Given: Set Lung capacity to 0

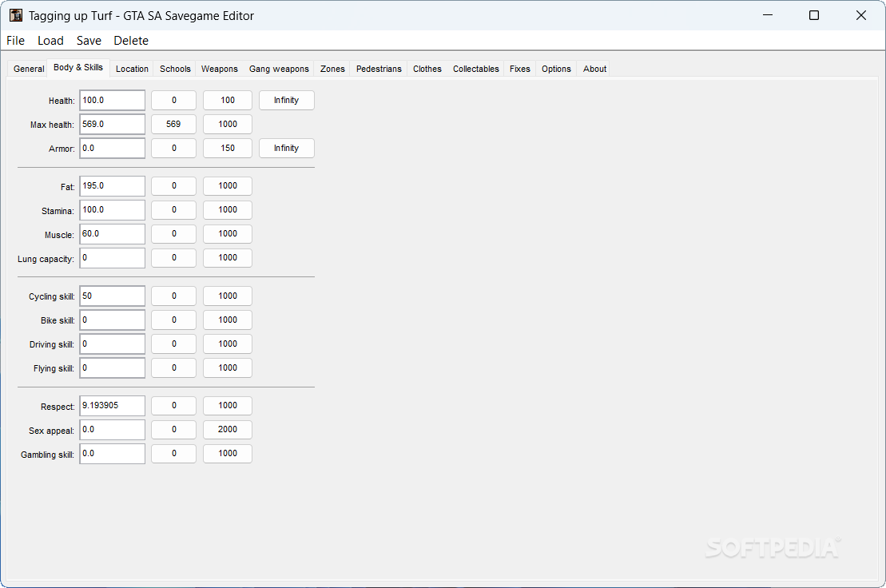Looking at the screenshot, I should pyautogui.click(x=173, y=258).
